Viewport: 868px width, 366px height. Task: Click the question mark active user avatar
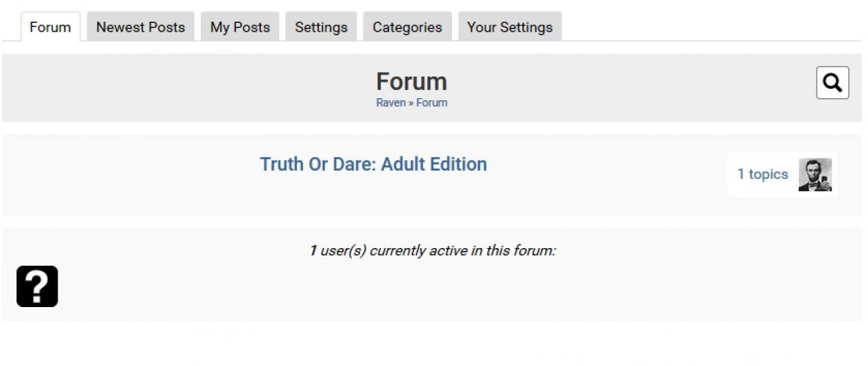click(37, 286)
